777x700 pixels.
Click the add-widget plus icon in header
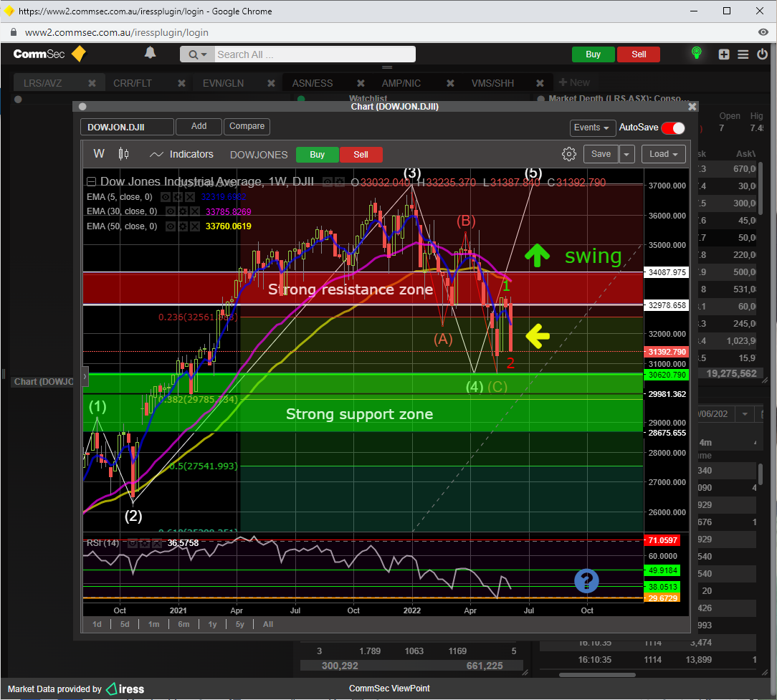[724, 54]
